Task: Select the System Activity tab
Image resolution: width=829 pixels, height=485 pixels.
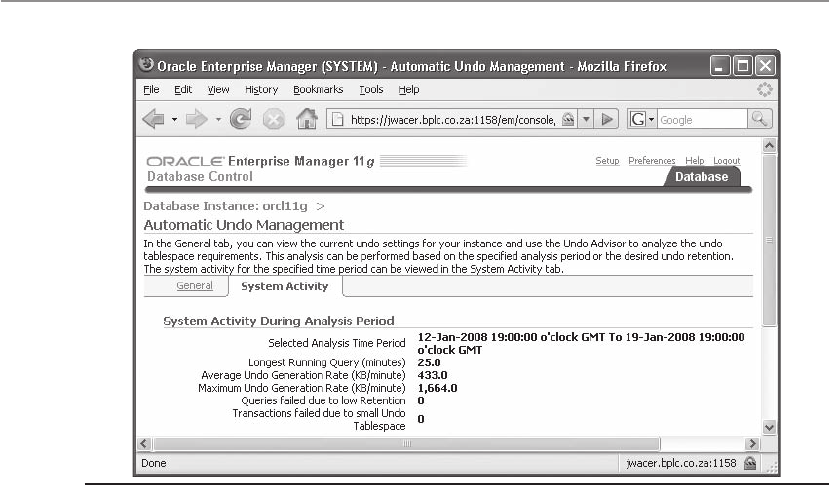Action: point(285,286)
